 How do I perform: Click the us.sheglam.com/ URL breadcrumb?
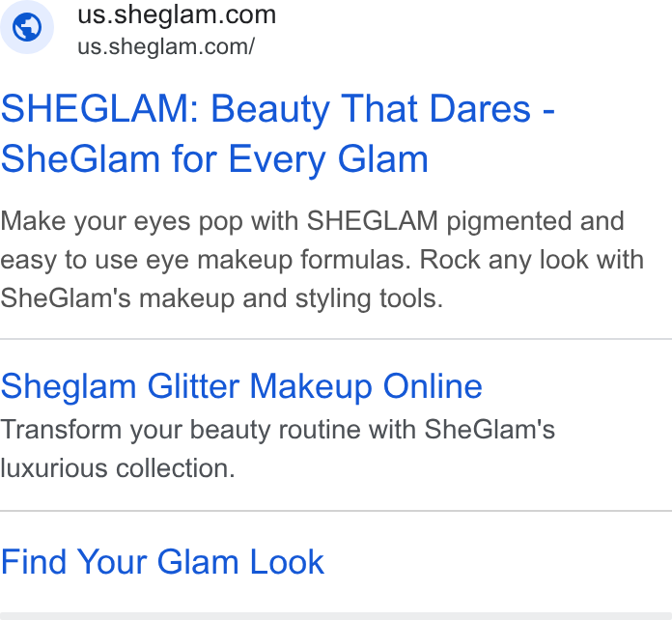pyautogui.click(x=166, y=46)
